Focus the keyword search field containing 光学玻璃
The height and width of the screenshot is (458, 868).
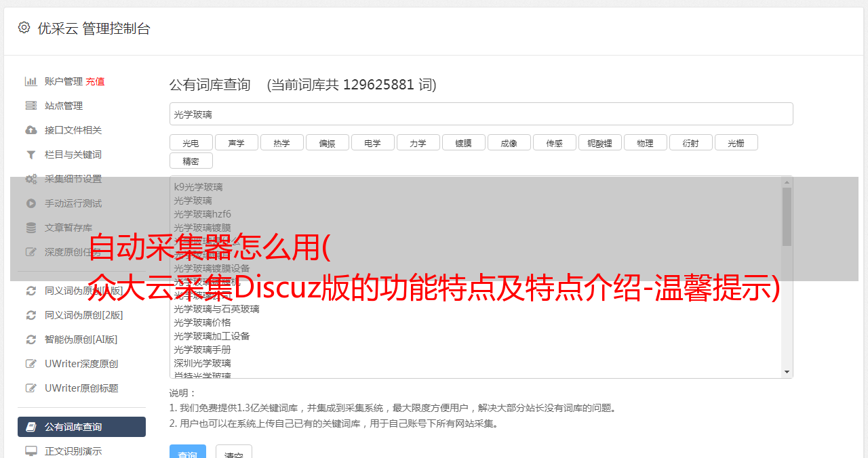[x=481, y=114]
